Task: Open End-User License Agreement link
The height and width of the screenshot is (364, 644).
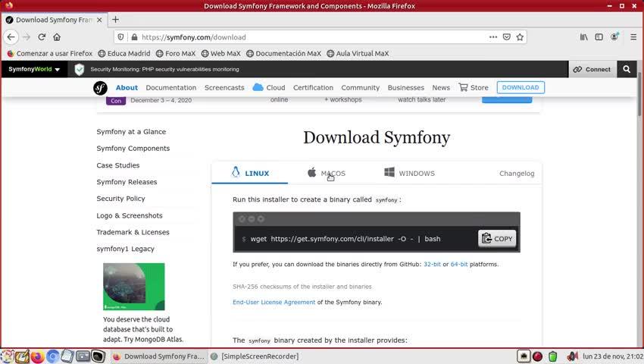Action: (274, 302)
